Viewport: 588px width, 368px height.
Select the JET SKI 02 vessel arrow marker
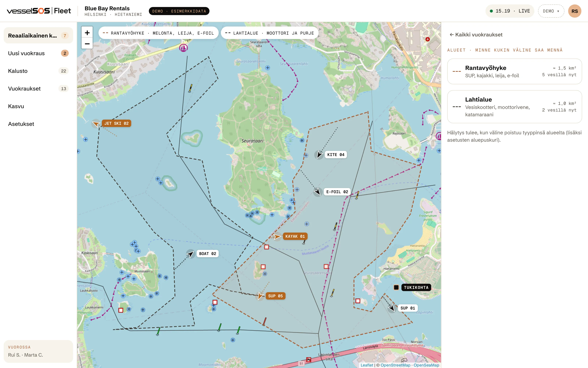(x=96, y=124)
